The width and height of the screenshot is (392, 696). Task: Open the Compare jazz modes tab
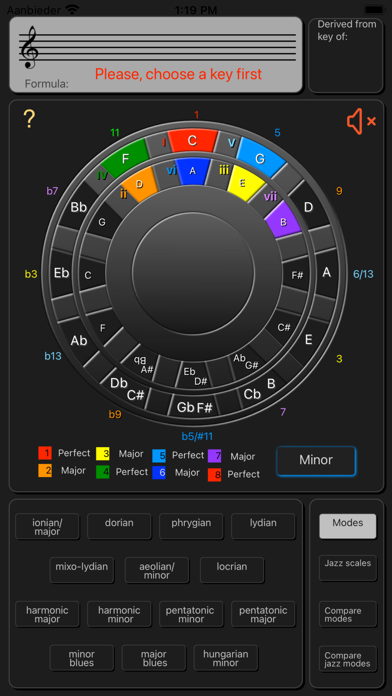(x=348, y=659)
